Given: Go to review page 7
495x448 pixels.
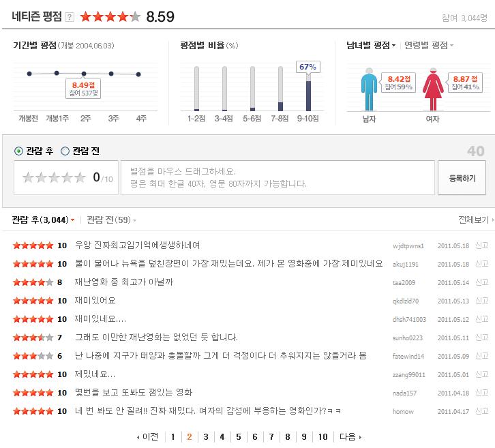Looking at the screenshot, I should pyautogui.click(x=271, y=436).
